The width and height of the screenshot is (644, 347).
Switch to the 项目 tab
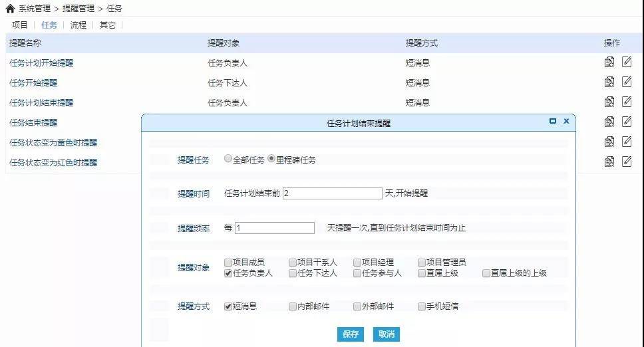[x=20, y=25]
